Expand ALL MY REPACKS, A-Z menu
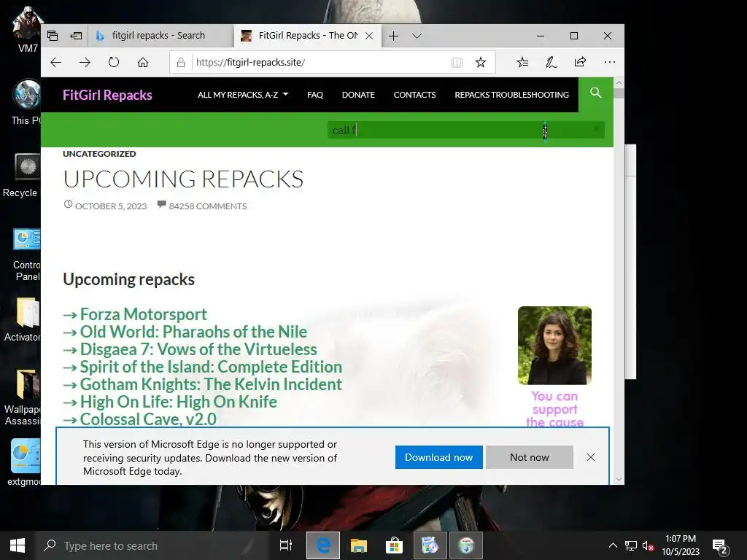The height and width of the screenshot is (560, 747). 243,95
